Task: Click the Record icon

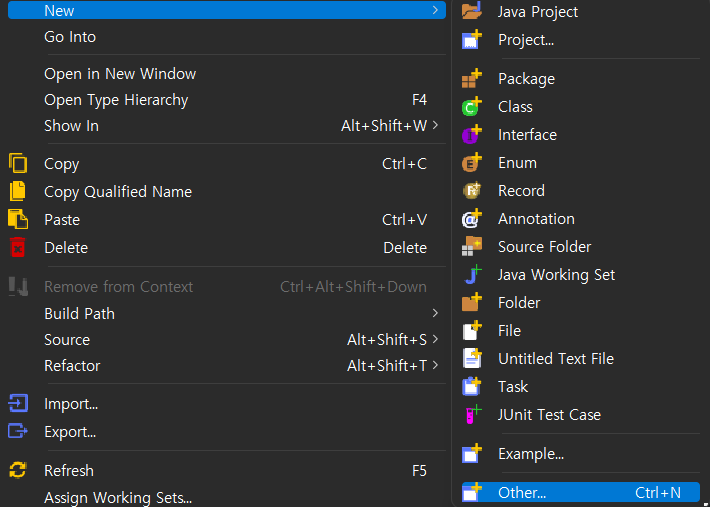Action: (x=471, y=191)
